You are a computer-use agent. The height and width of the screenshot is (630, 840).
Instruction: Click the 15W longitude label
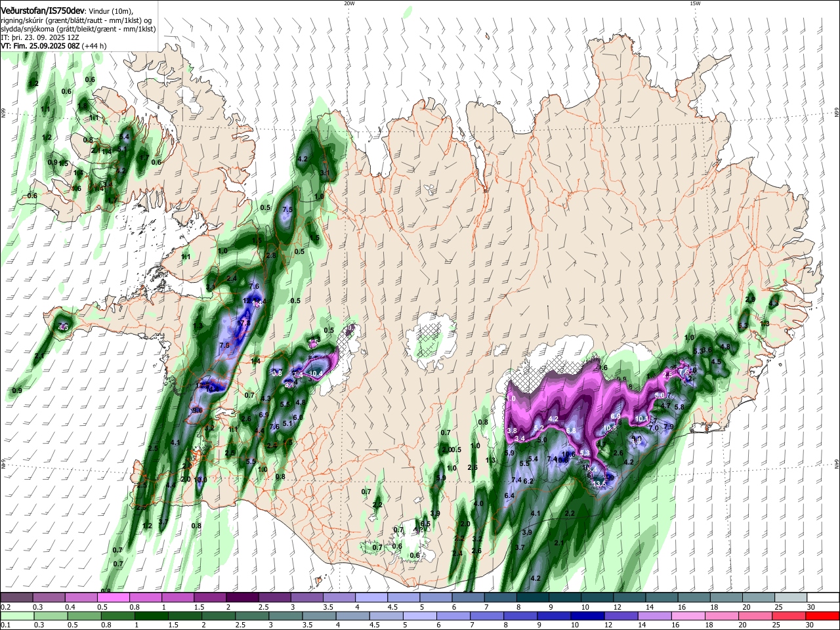click(694, 3)
